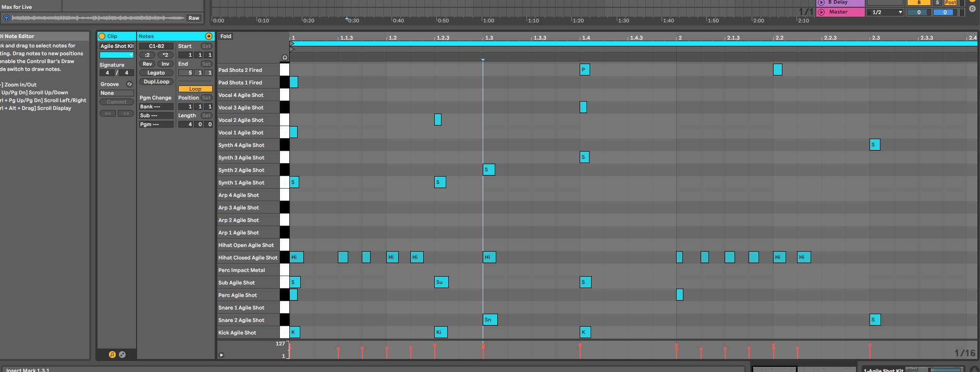This screenshot has height=372, width=980.
Task: Toggle the browser preview headphone icon
Action: pos(6,18)
